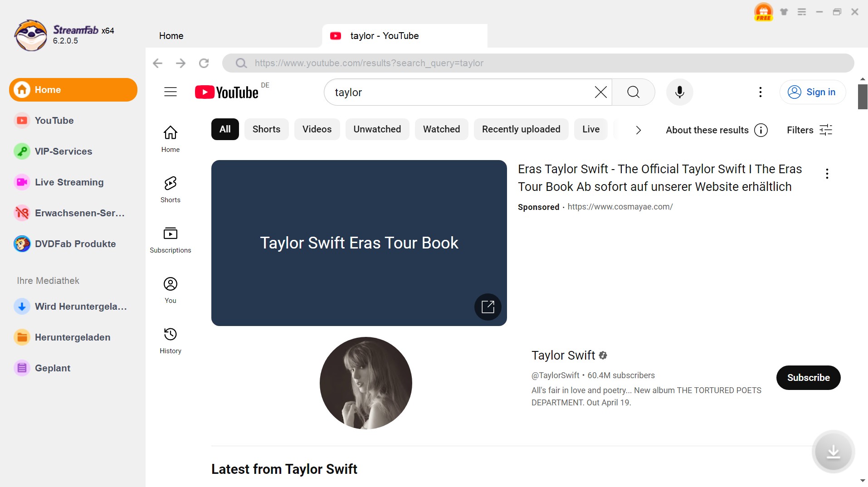Screen dimensions: 868x487
Task: Click the page vertical scrollbar thumb
Action: [862, 97]
